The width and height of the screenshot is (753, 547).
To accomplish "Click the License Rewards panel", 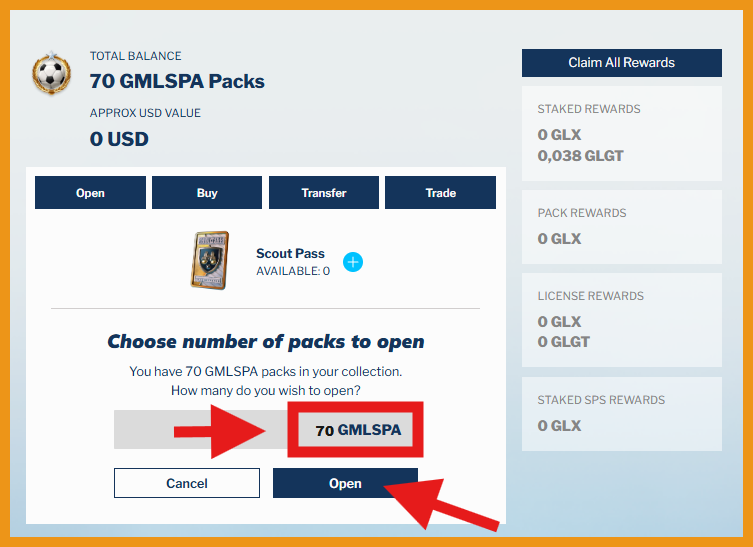I will 621,319.
